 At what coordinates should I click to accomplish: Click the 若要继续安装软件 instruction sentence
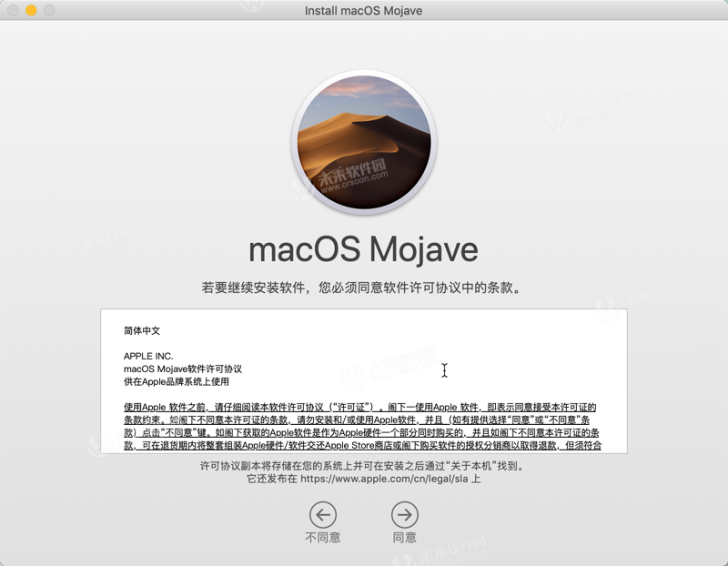(x=363, y=288)
